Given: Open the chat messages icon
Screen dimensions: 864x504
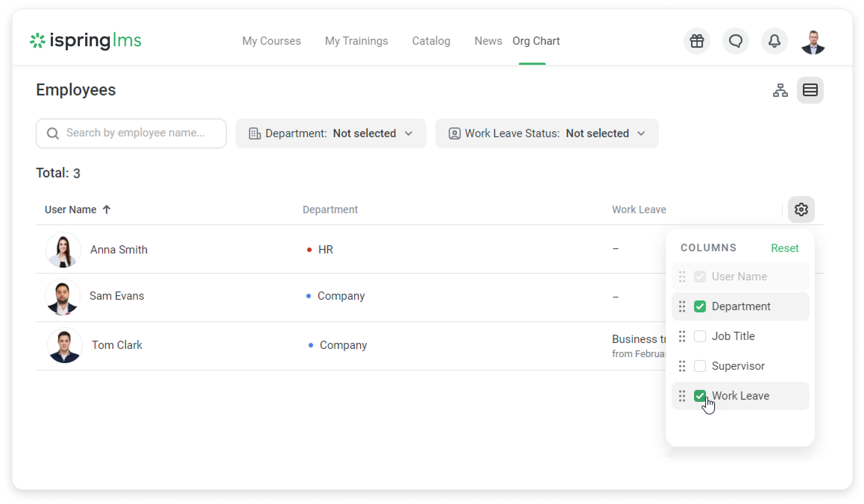Looking at the screenshot, I should [735, 41].
